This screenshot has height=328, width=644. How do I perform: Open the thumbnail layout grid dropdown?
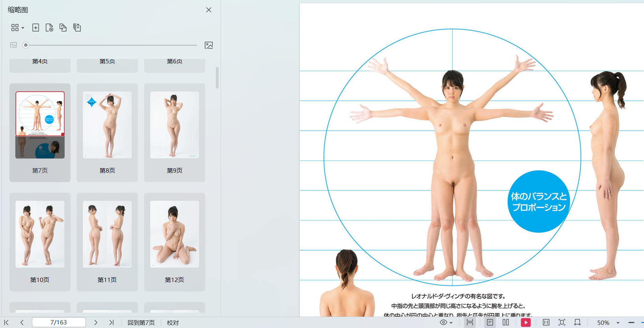click(x=17, y=28)
